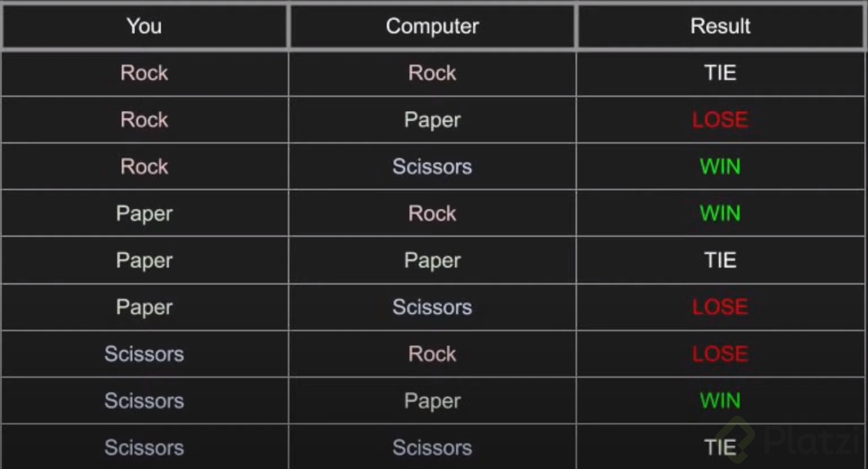The width and height of the screenshot is (868, 469).
Task: Click TIE in Scissors vs Scissors row
Action: point(720,447)
